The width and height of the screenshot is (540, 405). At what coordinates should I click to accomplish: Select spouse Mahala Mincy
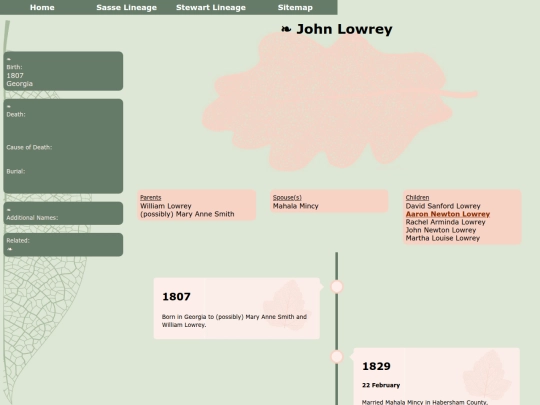point(295,206)
